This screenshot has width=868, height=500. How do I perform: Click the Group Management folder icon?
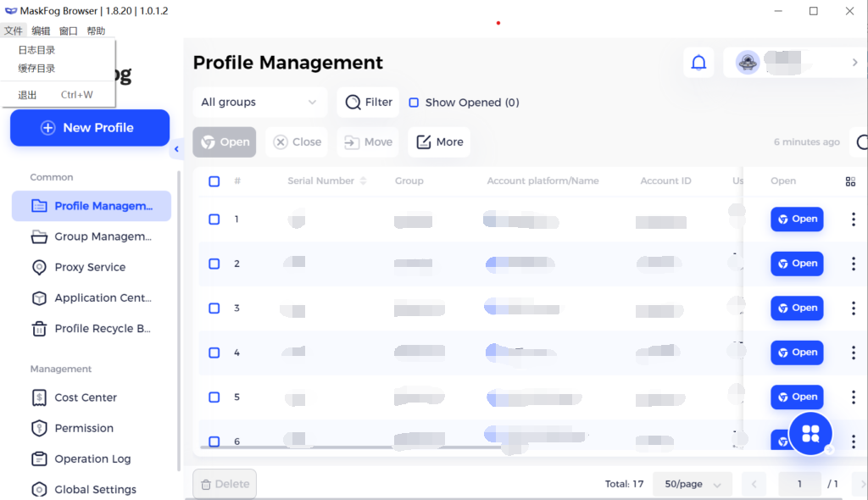[39, 236]
